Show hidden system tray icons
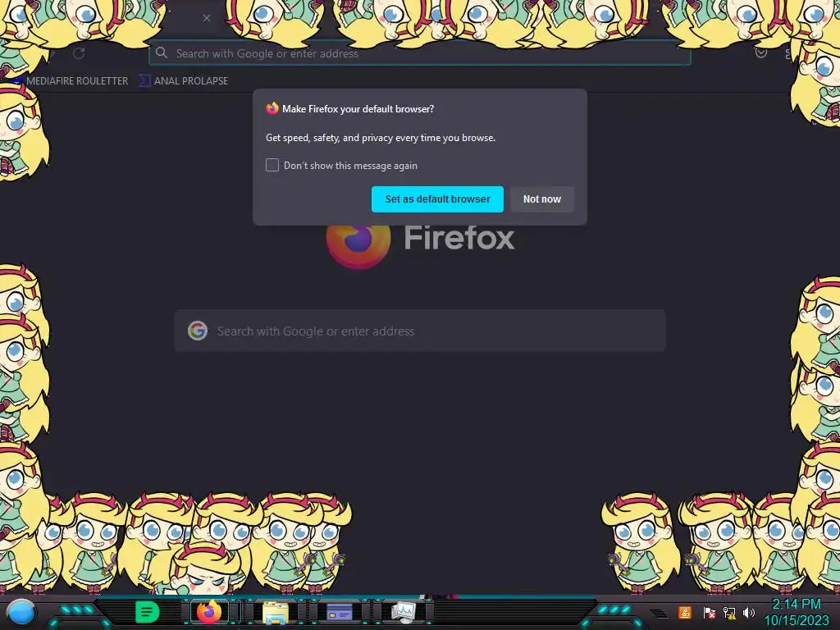The height and width of the screenshot is (630, 840). tap(659, 613)
